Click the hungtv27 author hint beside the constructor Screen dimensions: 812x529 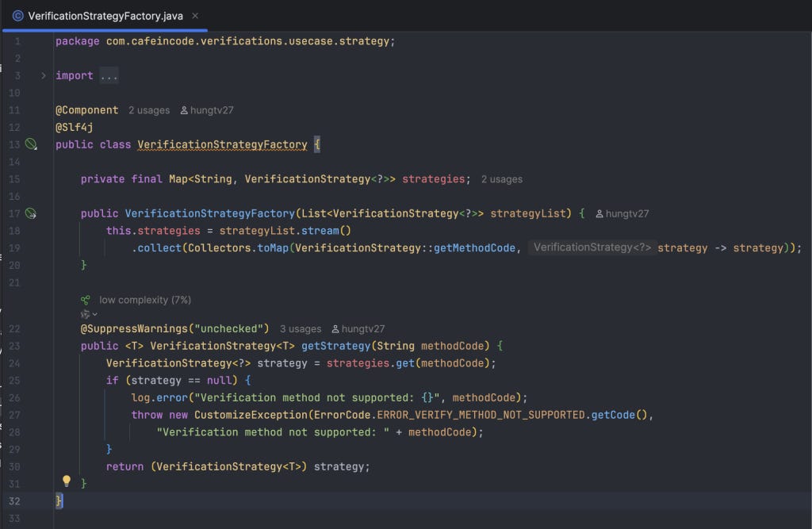coord(622,213)
